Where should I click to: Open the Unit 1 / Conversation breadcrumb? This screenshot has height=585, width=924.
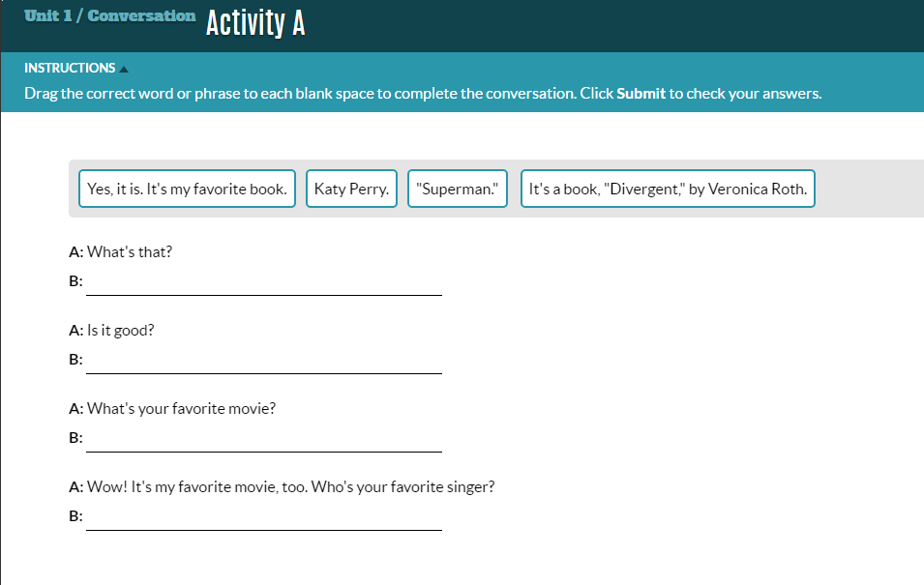coord(109,15)
